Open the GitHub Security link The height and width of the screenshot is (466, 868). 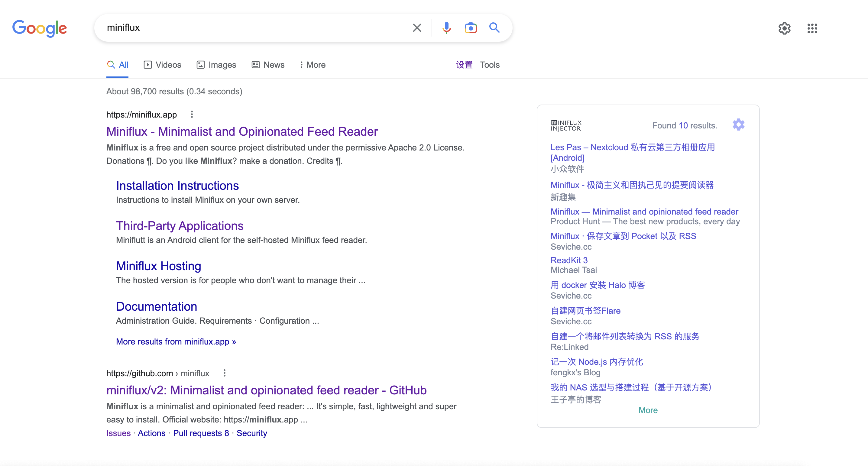(252, 433)
